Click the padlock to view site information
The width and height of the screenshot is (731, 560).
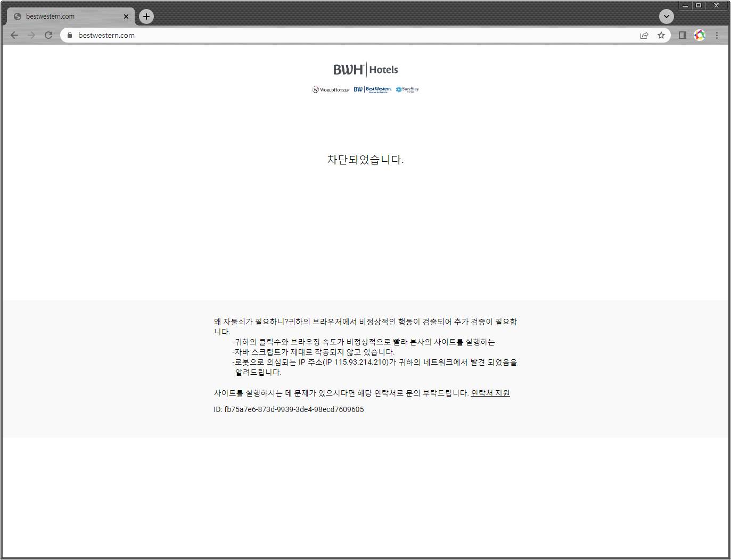click(x=69, y=35)
